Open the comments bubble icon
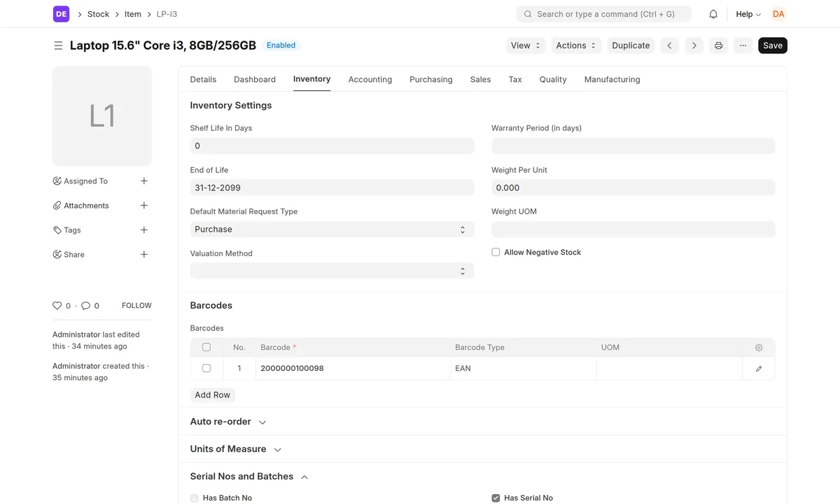 tap(85, 306)
